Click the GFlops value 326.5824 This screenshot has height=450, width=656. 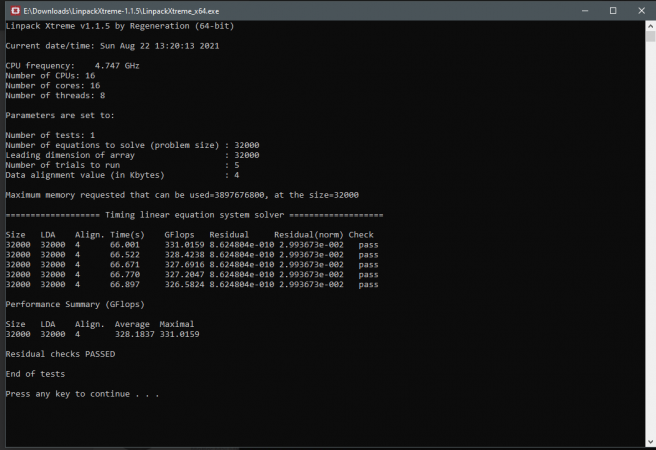tap(184, 285)
